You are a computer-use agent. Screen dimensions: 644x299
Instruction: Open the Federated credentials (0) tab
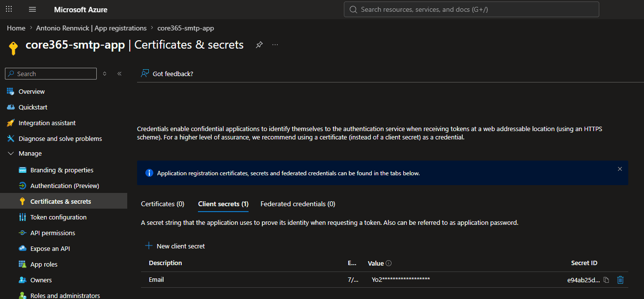coord(298,204)
